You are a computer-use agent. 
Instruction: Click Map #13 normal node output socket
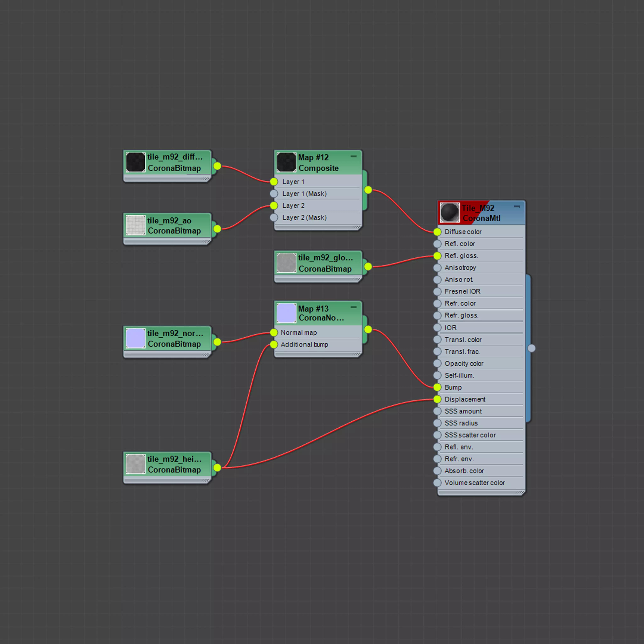(368, 330)
